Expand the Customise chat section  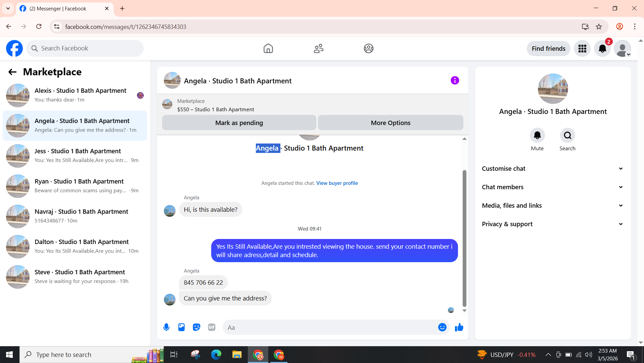(553, 169)
